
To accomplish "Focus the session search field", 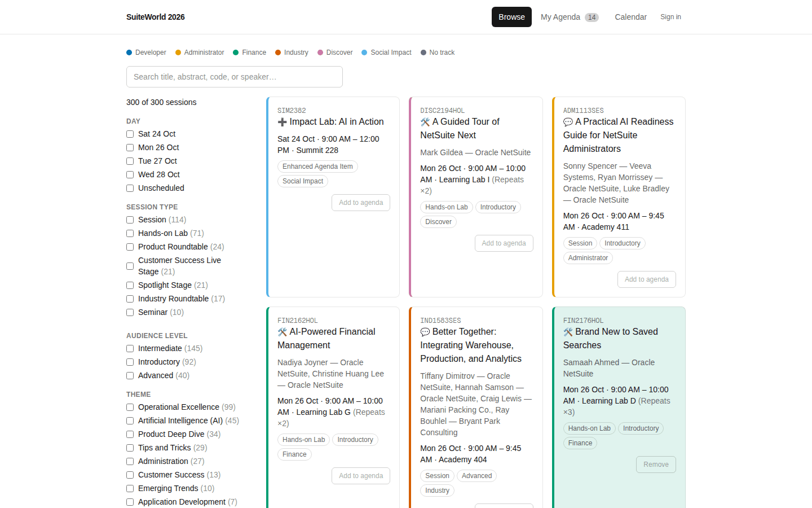I will coord(235,77).
